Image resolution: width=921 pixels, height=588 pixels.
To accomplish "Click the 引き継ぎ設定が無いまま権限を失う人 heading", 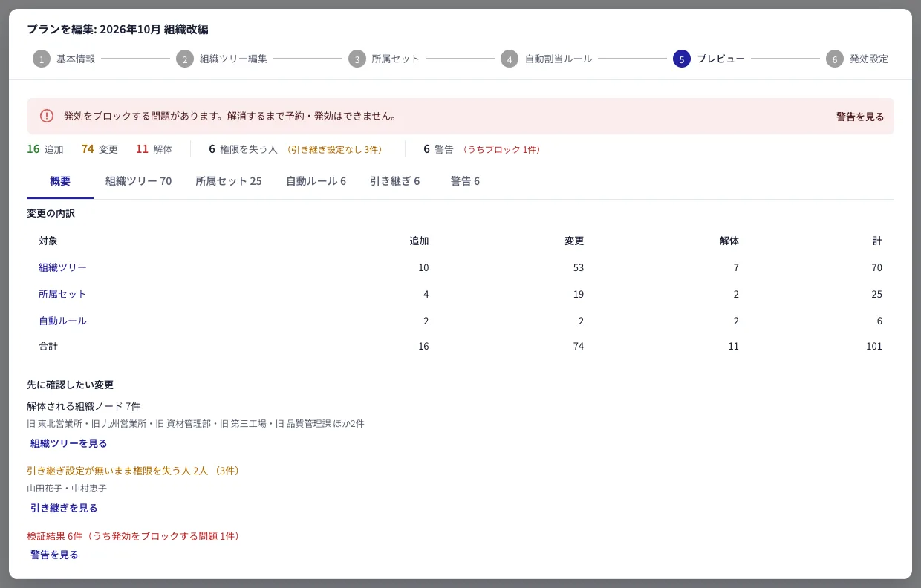I will (x=135, y=471).
